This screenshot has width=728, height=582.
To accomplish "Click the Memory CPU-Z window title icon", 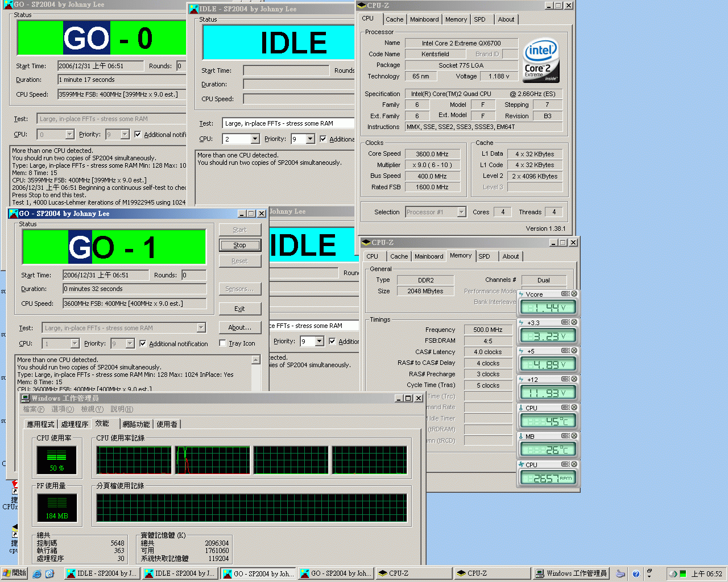I will 366,243.
